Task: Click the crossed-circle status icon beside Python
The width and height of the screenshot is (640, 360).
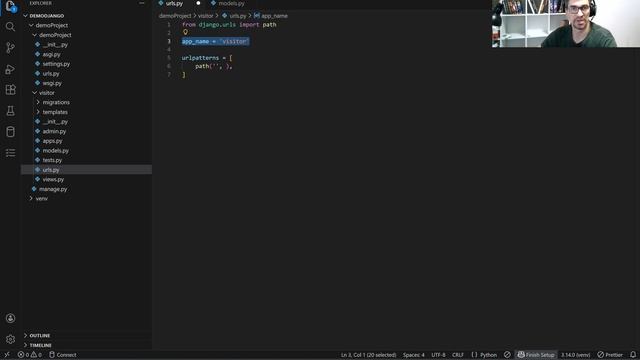Action: click(507, 355)
